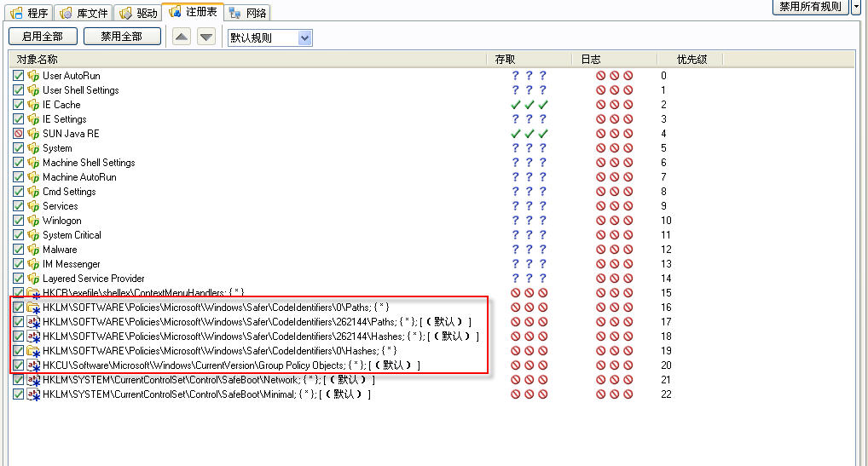Open the arrow next to 禁用所有规则
Viewport: 868px width, 466px height.
858,7
